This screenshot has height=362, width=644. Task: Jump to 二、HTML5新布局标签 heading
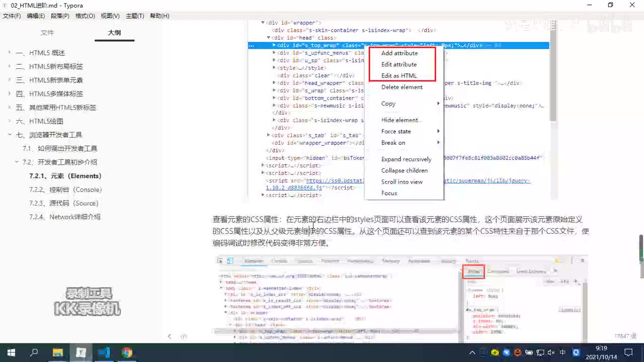click(x=49, y=66)
